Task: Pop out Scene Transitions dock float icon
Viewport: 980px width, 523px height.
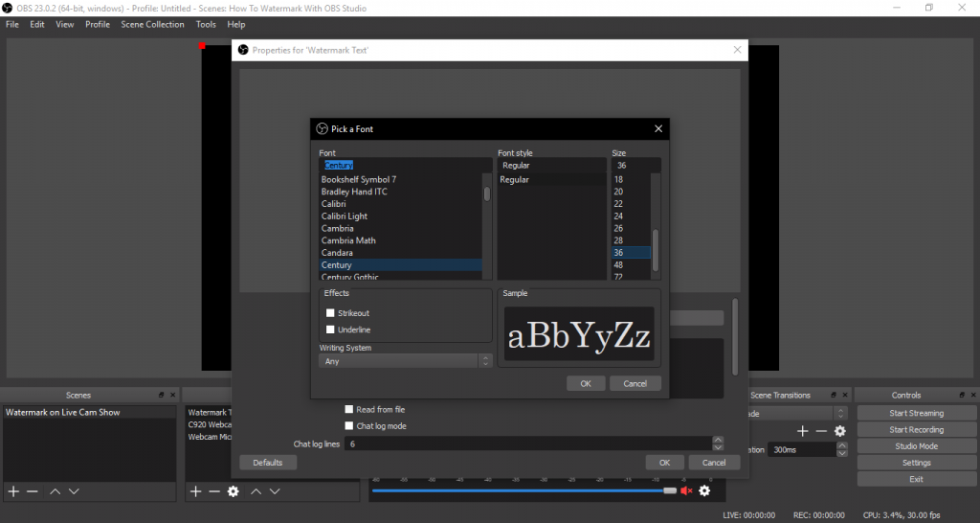Action: [x=834, y=396]
